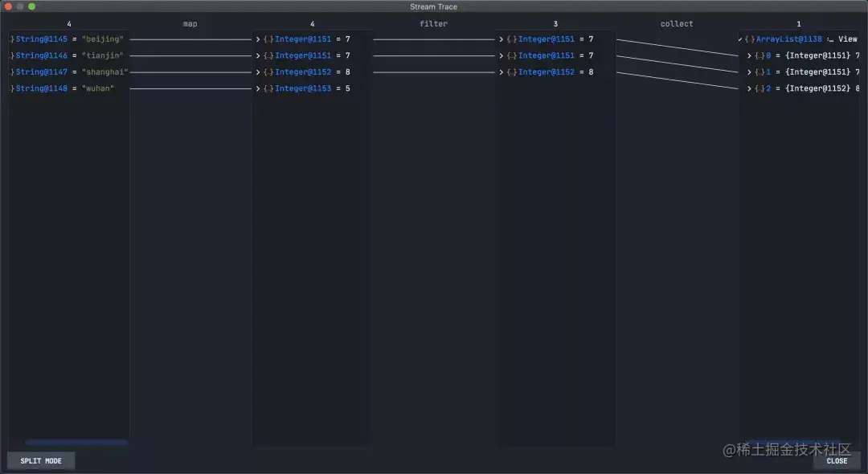868x474 pixels.
Task: Select the 1 = {Integer@1151} 7 result row
Action: coord(802,72)
